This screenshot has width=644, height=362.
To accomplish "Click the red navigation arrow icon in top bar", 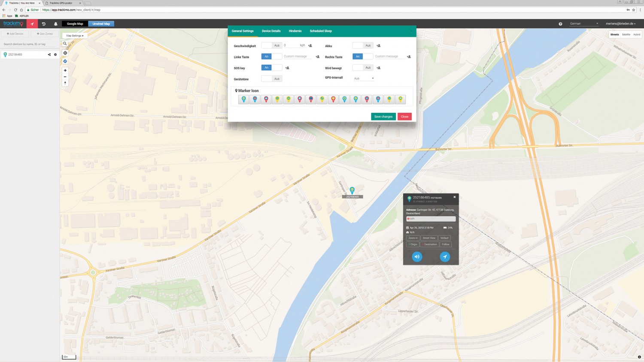I will point(32,24).
